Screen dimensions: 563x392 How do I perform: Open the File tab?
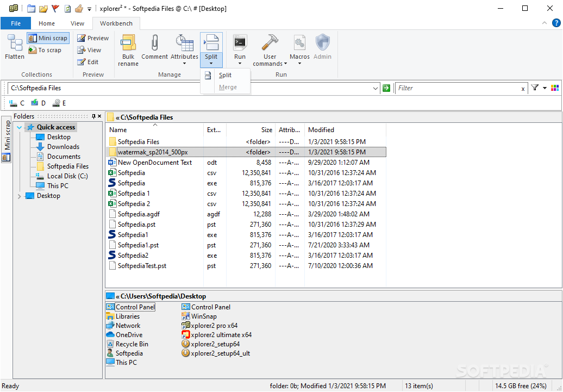point(16,23)
